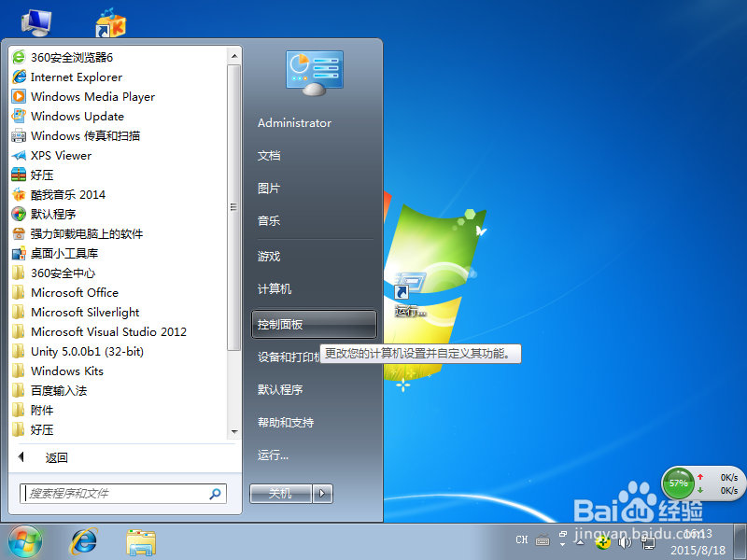Open 帮助和支持
Image resolution: width=747 pixels, height=560 pixels.
click(286, 423)
